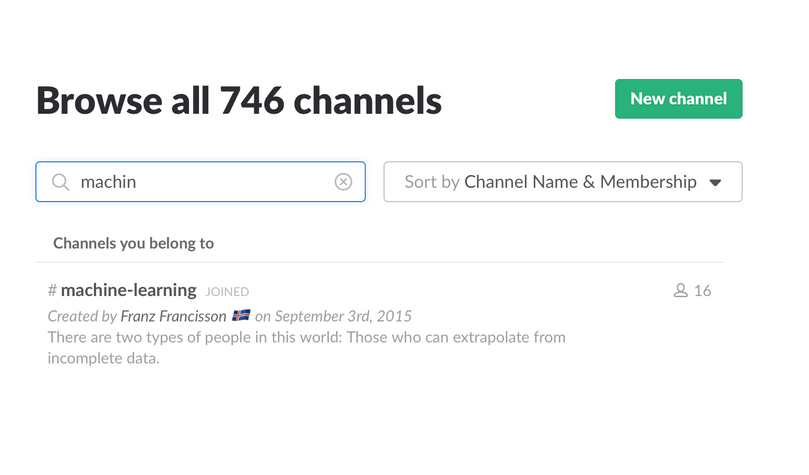Click the member count number 16
809x475 pixels.
[x=703, y=291]
